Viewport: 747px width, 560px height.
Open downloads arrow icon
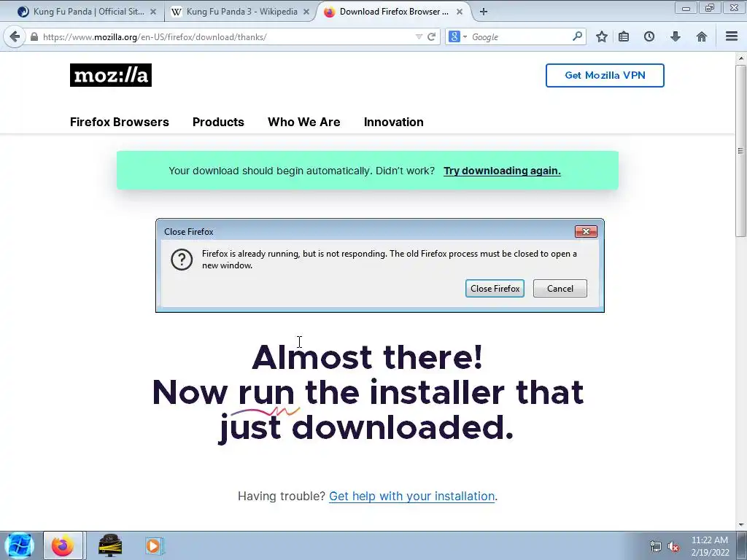[x=675, y=36]
